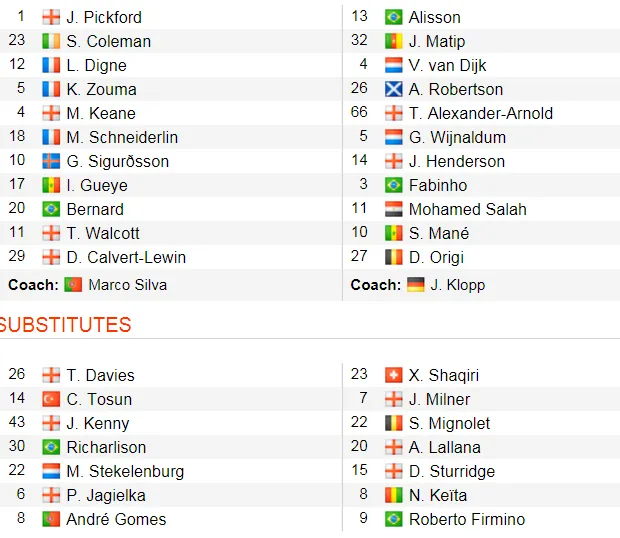
Task: Click the England flag beside J. Pickford
Action: point(51,17)
